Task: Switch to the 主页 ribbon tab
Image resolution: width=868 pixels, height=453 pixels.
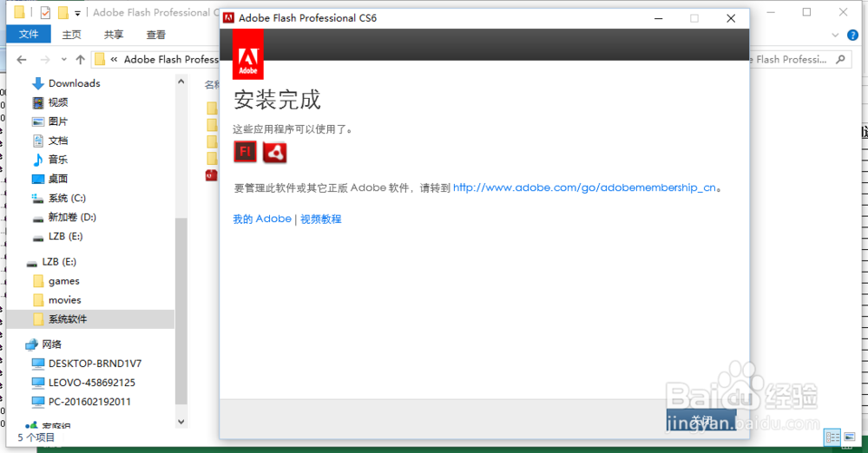Action: 71,35
